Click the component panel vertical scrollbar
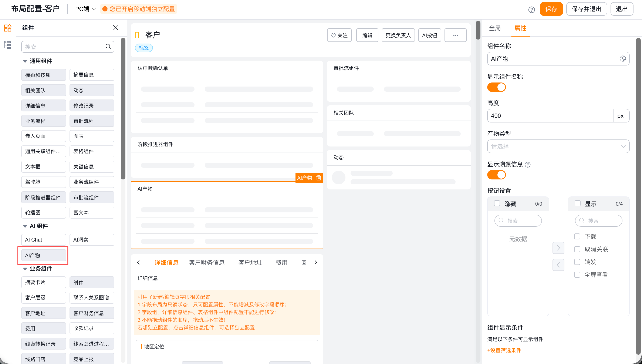The image size is (642, 364). coord(123,109)
